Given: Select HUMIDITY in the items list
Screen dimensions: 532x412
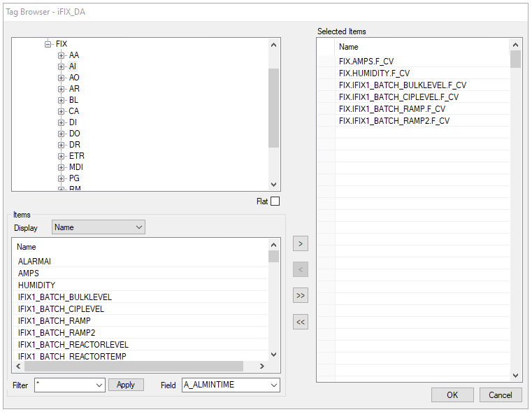Looking at the screenshot, I should (141, 285).
